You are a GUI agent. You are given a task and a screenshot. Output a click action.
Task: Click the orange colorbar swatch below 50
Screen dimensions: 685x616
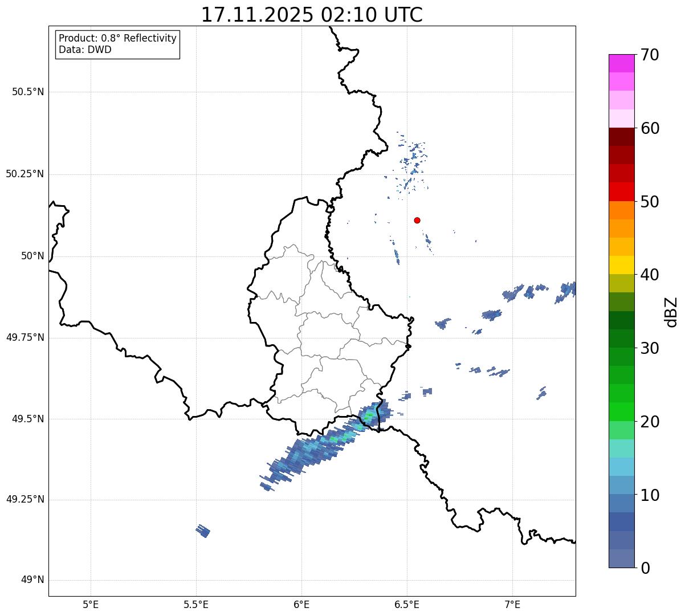(x=622, y=210)
